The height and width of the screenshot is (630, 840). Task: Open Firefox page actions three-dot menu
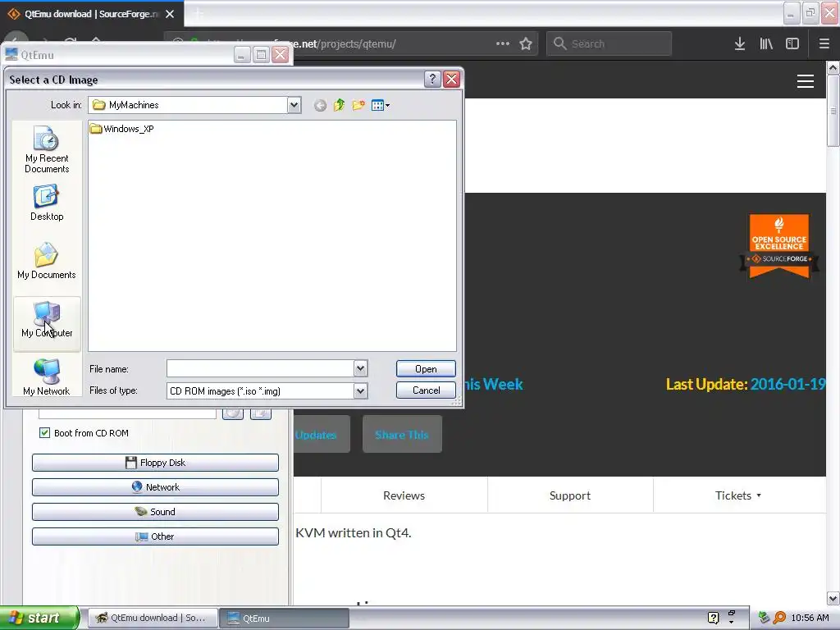pyautogui.click(x=503, y=44)
